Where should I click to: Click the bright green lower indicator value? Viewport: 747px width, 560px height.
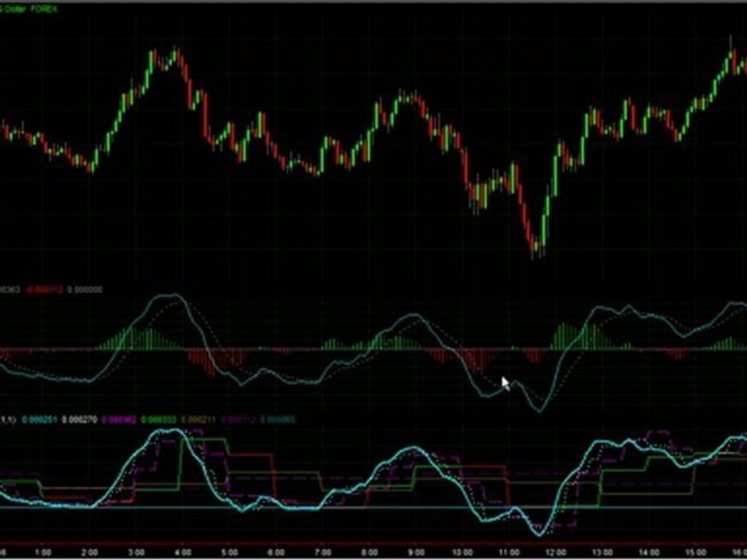click(159, 419)
